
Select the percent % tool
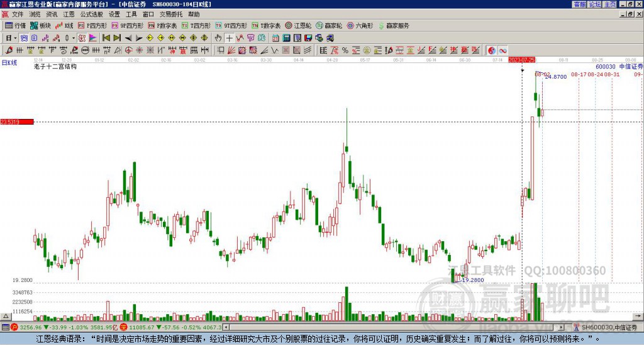coord(345,50)
